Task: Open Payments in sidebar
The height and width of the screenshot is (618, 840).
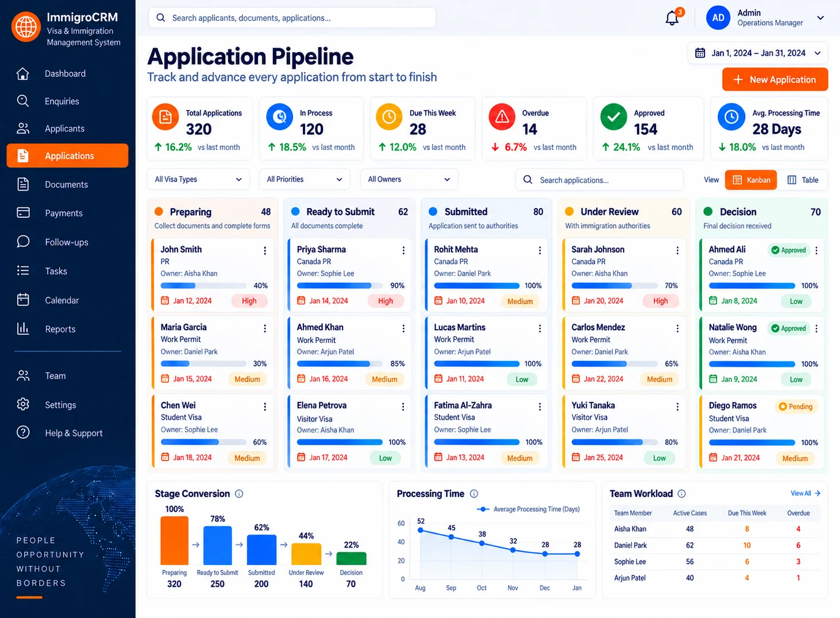Action: coord(67,213)
